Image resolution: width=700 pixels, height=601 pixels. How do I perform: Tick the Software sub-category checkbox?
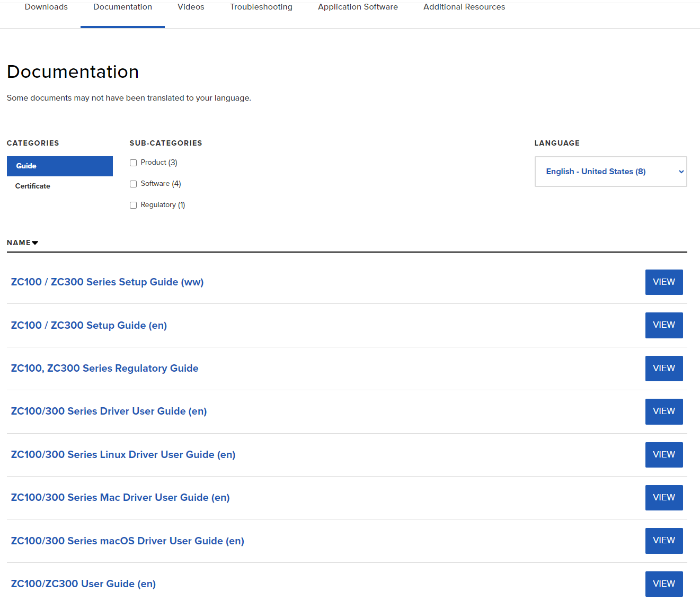click(134, 184)
